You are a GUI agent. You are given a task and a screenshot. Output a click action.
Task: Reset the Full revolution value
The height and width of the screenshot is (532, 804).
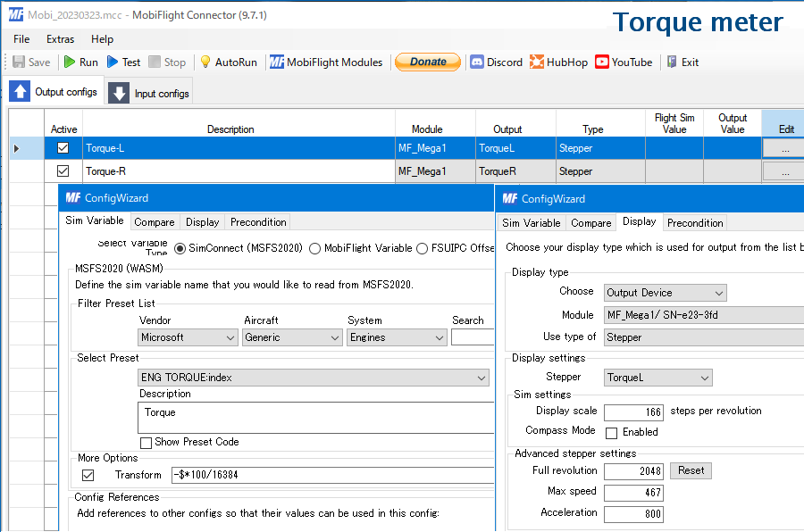690,470
